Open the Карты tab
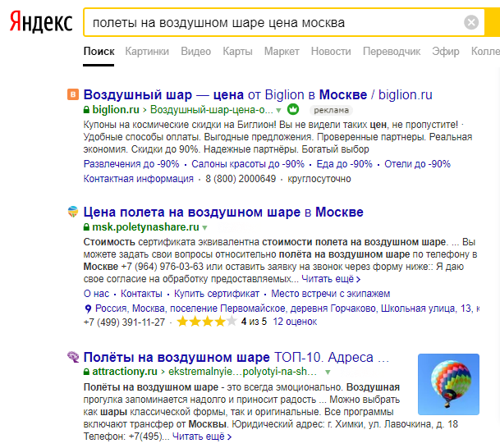Viewport: 500px width, 448px height. 237,52
